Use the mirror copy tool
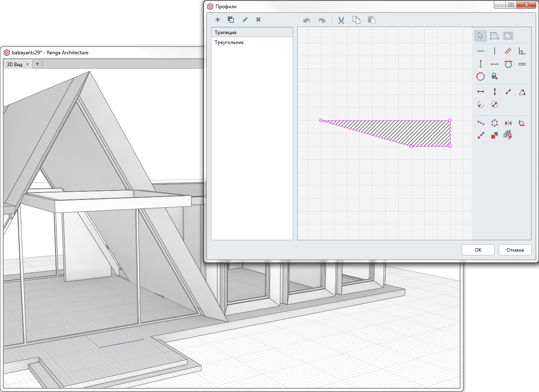 (x=508, y=123)
